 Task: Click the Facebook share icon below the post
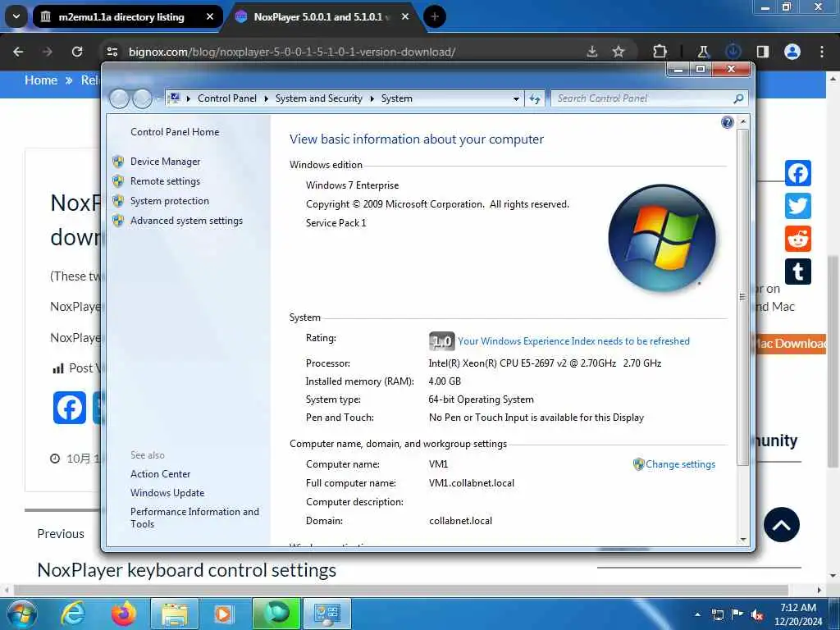pos(70,408)
